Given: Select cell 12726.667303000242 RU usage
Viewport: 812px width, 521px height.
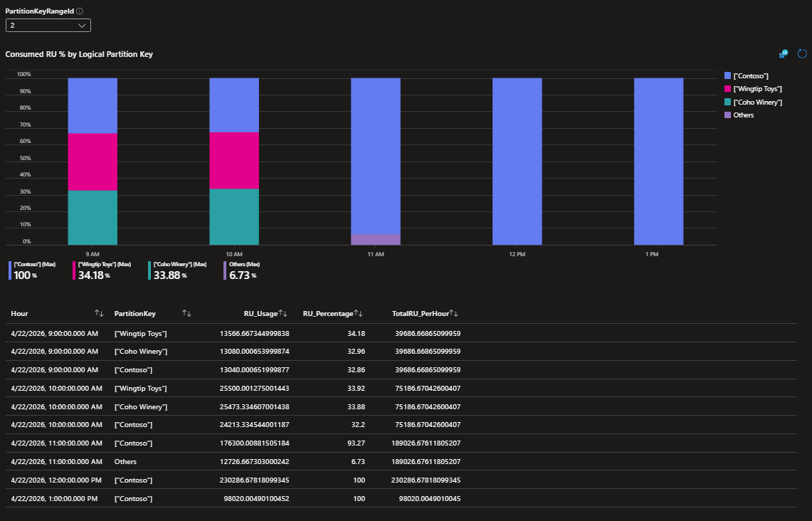Looking at the screenshot, I should pyautogui.click(x=254, y=461).
